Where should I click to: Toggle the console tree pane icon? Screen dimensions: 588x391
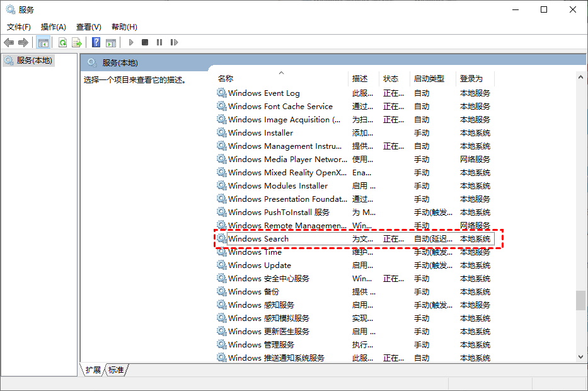(43, 42)
